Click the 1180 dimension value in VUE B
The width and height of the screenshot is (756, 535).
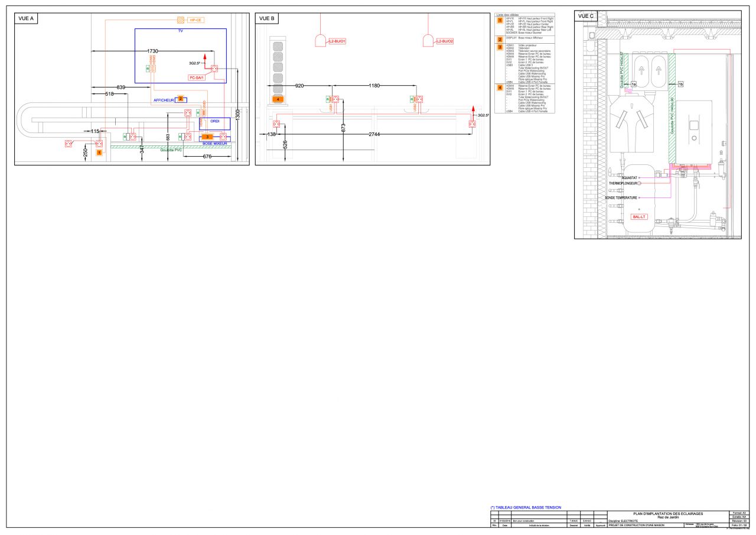pyautogui.click(x=374, y=86)
